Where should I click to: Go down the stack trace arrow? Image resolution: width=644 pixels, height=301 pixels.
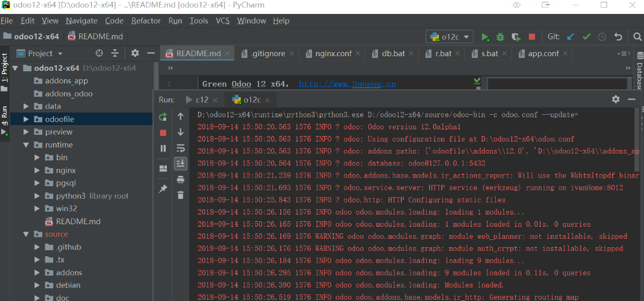tap(180, 132)
